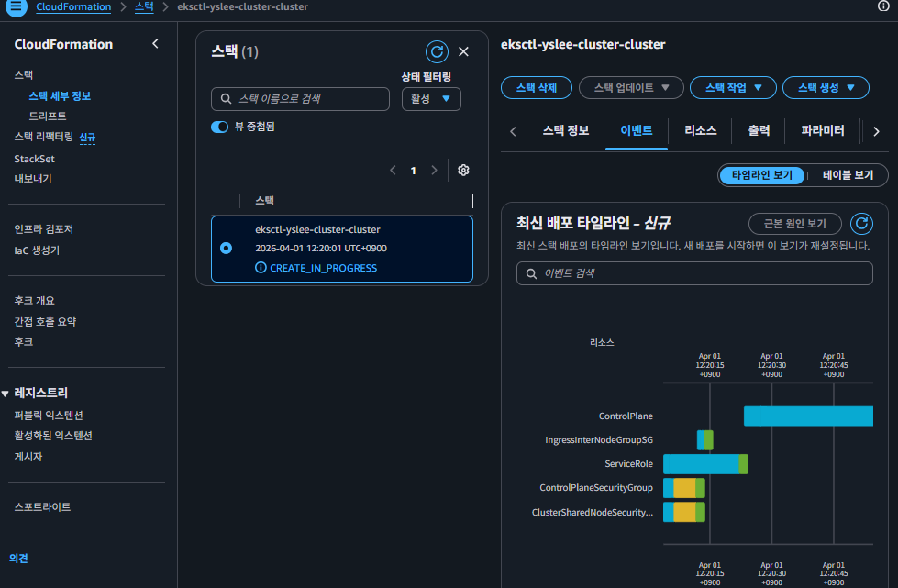898x588 pixels.
Task: Click the 신규 badge next to stack refactoring
Action: (x=87, y=138)
